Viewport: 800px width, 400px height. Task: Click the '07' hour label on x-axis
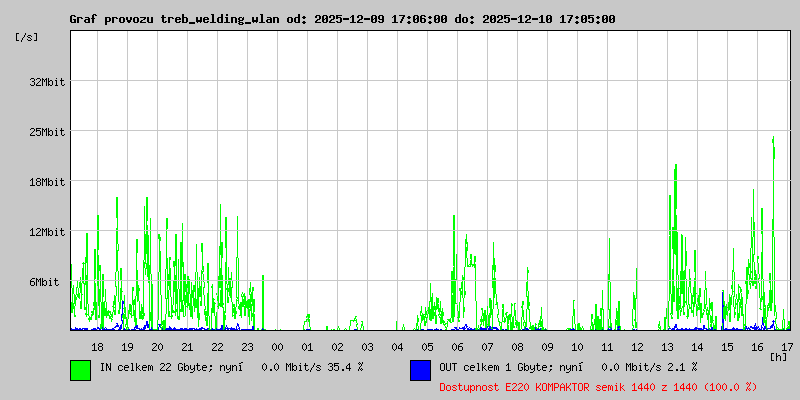[487, 347]
